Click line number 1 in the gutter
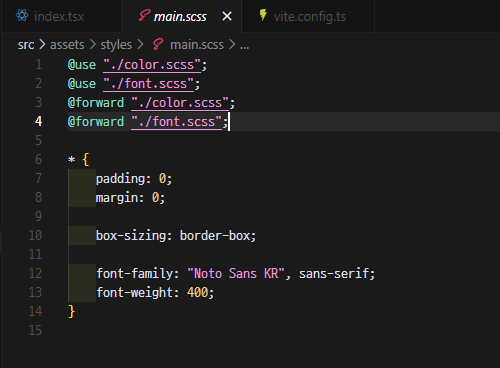The width and height of the screenshot is (500, 368). pyautogui.click(x=39, y=65)
